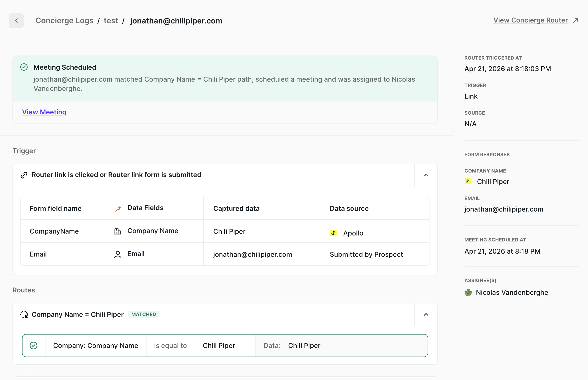This screenshot has width=588, height=380.
Task: Click the green check icon beside Meeting Scheduled
Action: click(x=24, y=67)
